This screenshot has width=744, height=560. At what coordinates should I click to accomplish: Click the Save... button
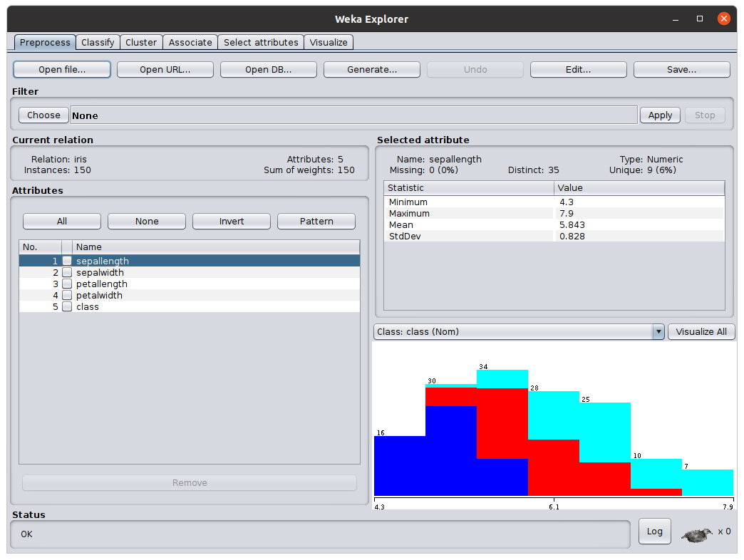point(682,69)
